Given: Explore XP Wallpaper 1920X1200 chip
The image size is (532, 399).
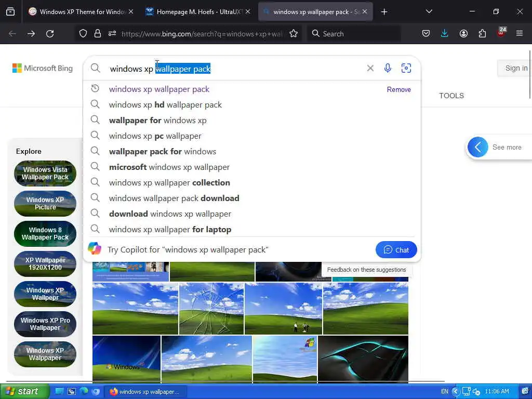Looking at the screenshot, I should (x=45, y=264).
